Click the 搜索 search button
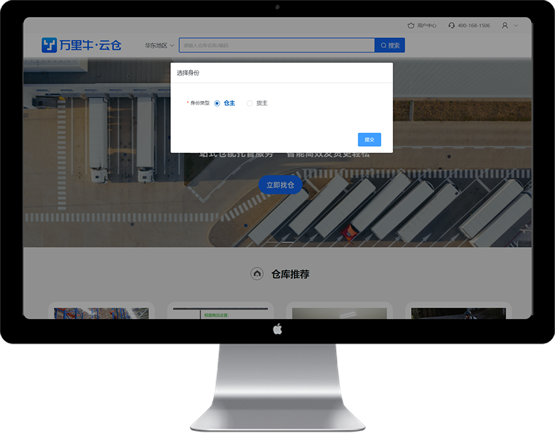 point(390,45)
